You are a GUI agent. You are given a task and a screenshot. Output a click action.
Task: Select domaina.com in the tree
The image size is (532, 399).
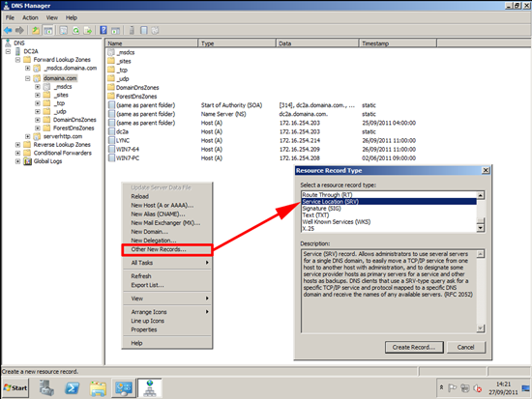[x=60, y=78]
